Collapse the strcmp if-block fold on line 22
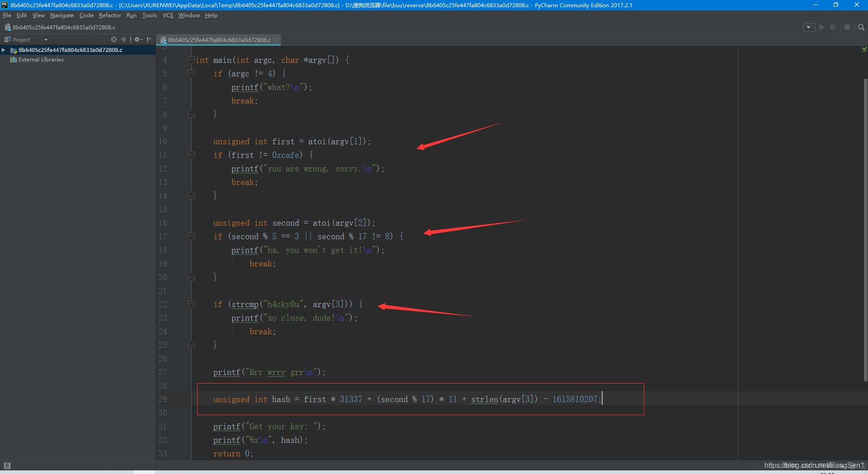868x474 pixels. pos(191,304)
